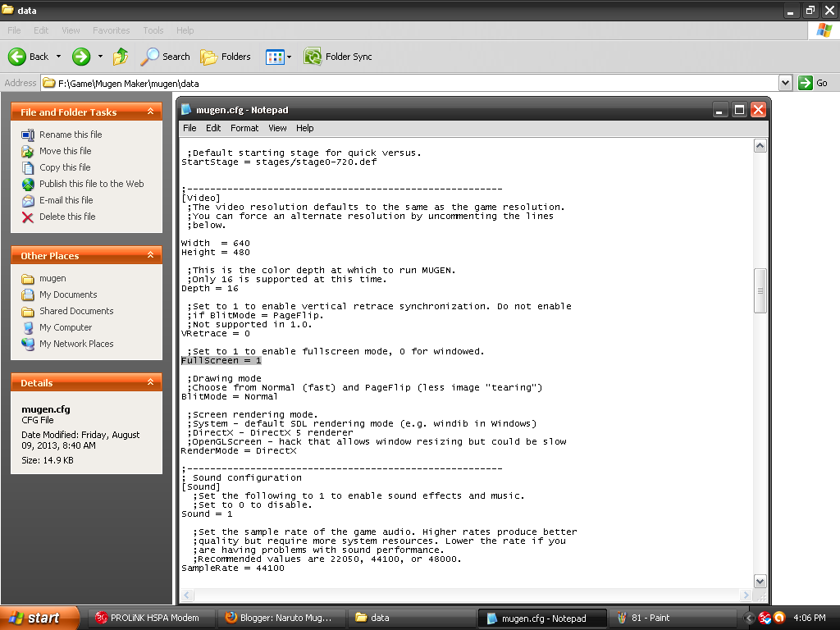Open the Favorites menu in Explorer

click(x=111, y=30)
